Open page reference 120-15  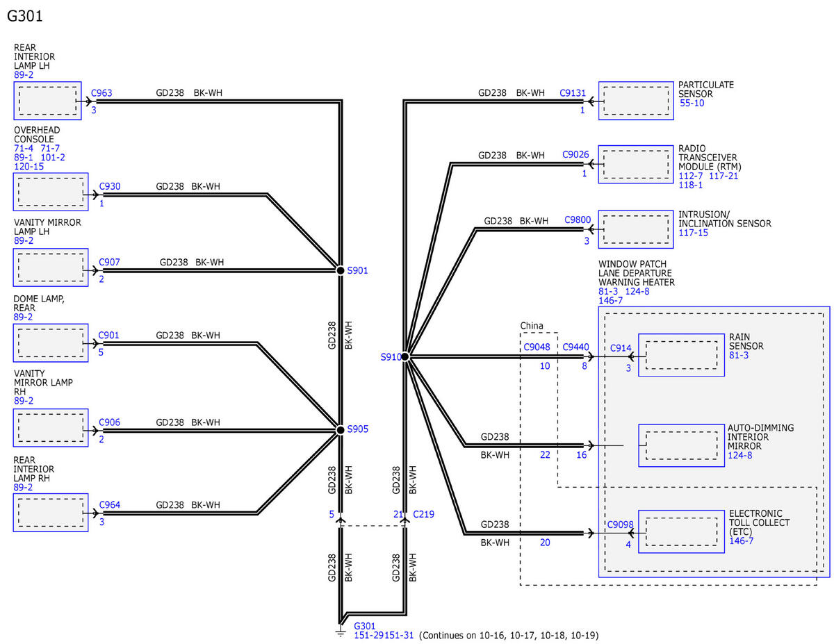pos(28,166)
